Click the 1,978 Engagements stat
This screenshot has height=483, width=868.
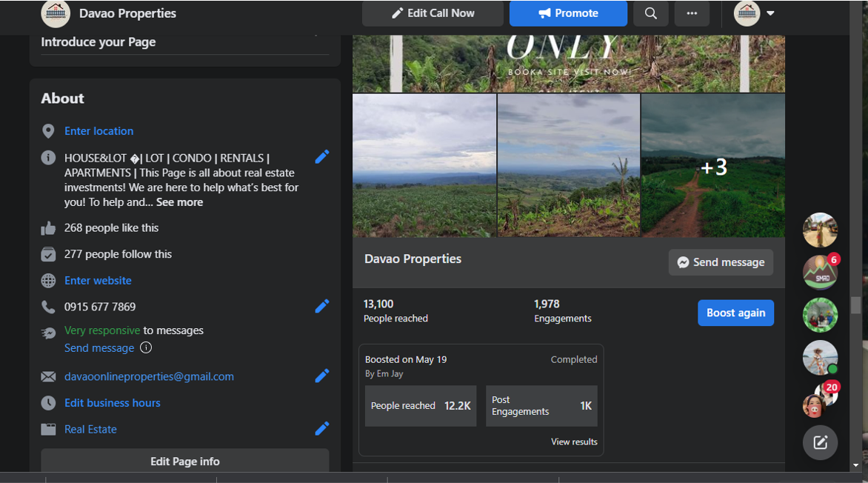562,310
